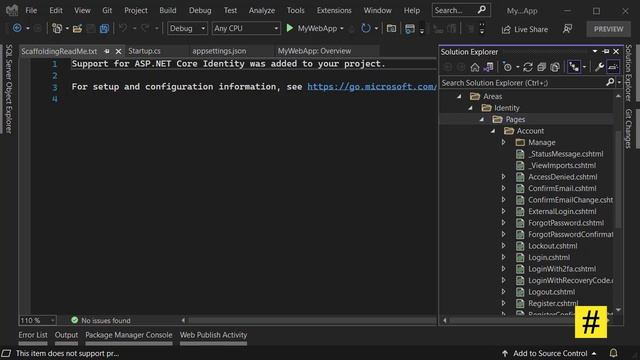Open the Git menu
The height and width of the screenshot is (360, 640).
click(x=107, y=10)
